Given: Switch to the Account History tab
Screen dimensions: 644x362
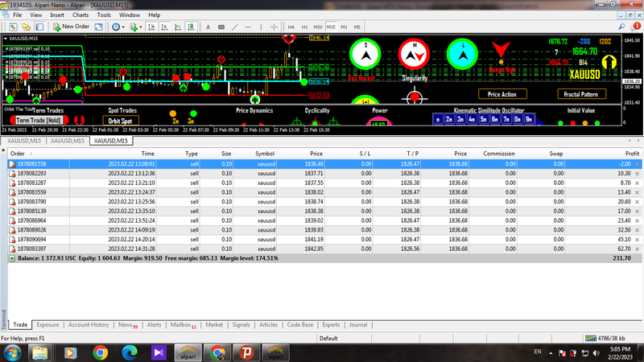Looking at the screenshot, I should [x=89, y=325].
